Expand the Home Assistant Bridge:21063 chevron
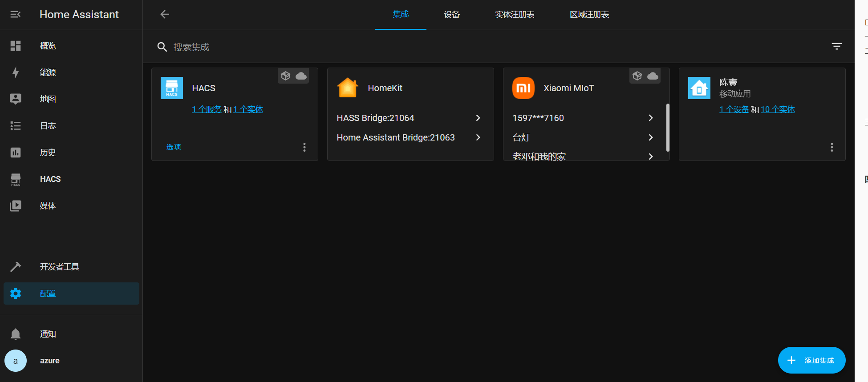 point(478,137)
